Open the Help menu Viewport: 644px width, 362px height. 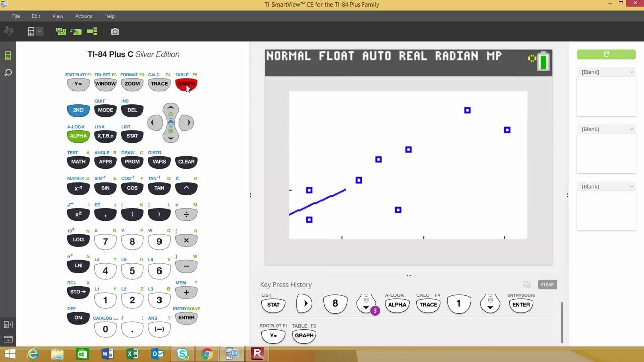[109, 16]
